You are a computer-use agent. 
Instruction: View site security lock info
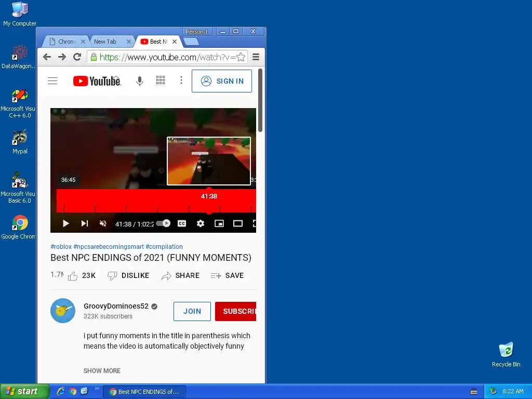pos(94,57)
